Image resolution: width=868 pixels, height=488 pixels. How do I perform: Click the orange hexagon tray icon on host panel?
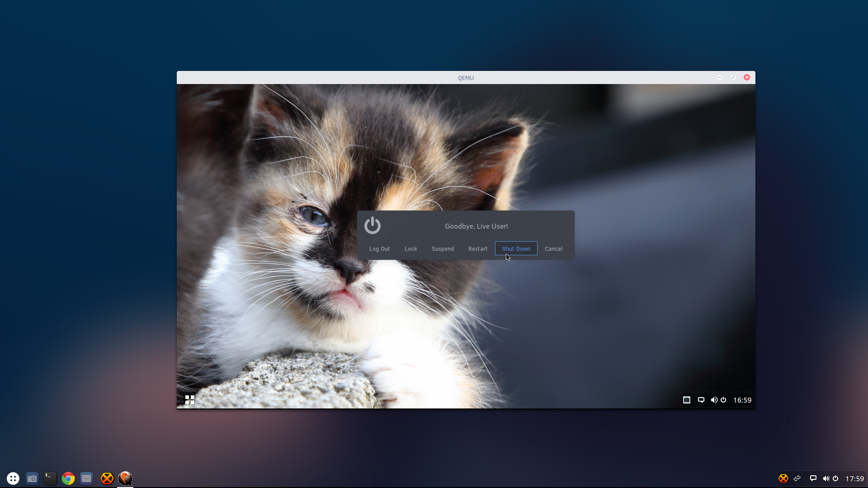(783, 478)
